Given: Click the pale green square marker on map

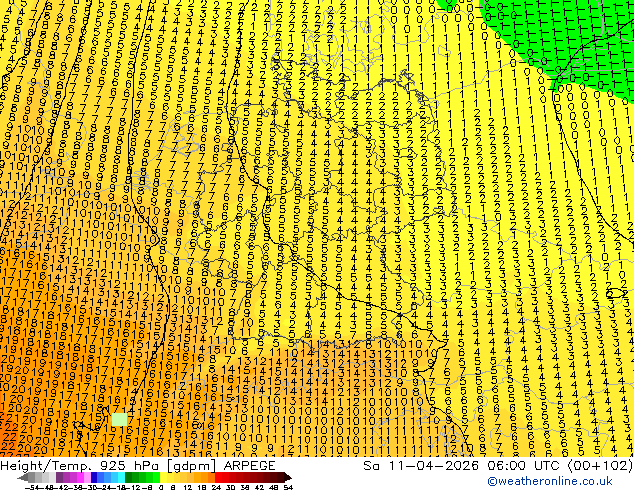Looking at the screenshot, I should click(119, 419).
